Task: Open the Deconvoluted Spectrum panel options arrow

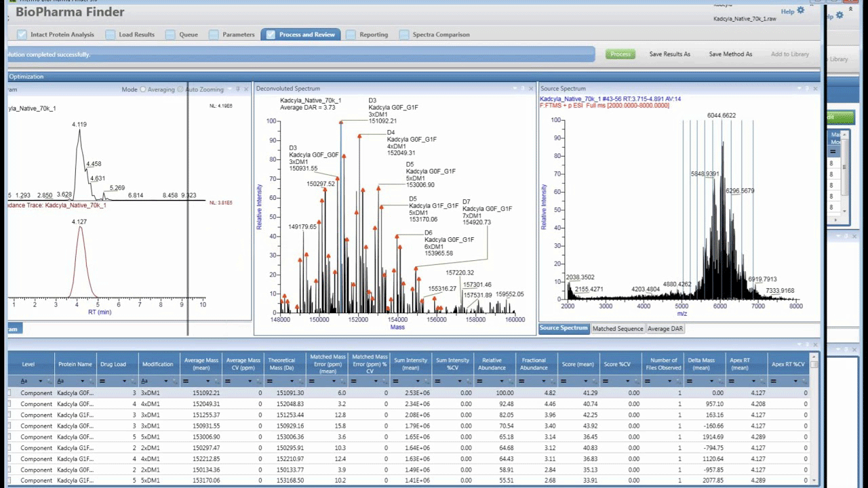Action: (x=515, y=89)
